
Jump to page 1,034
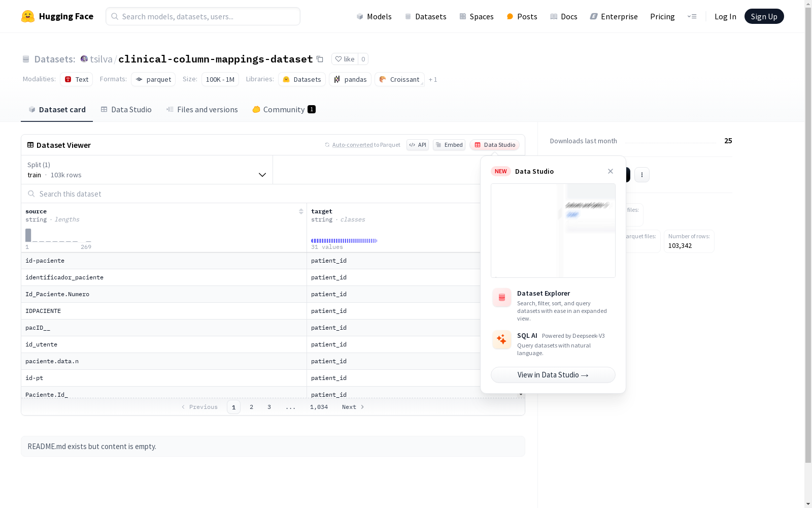click(x=319, y=407)
